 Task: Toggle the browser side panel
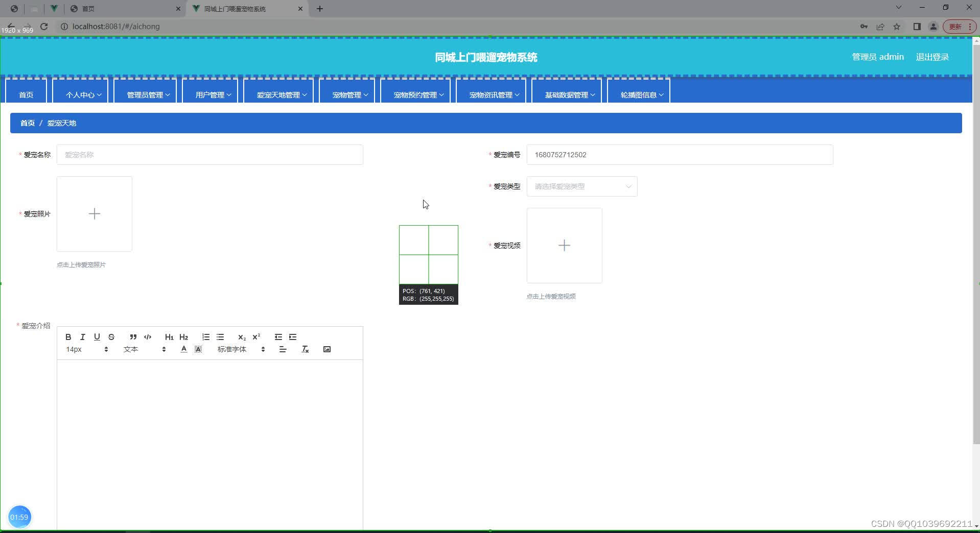(917, 27)
